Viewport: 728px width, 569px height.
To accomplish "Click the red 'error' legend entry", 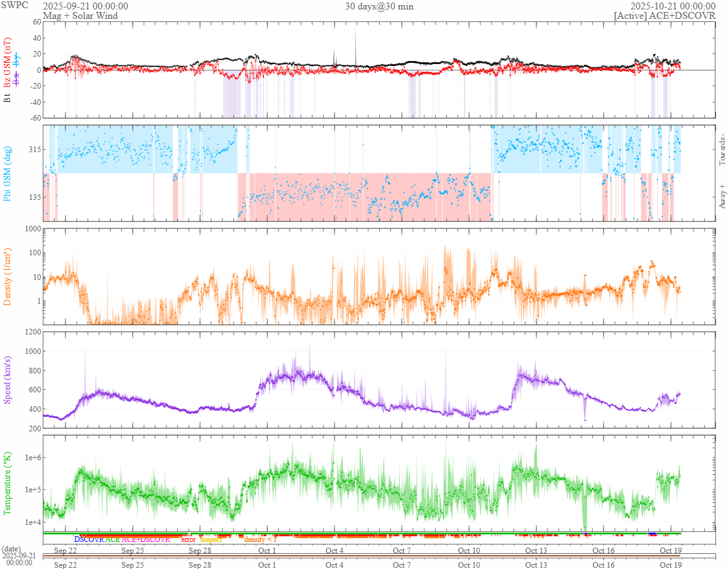I will pos(188,539).
